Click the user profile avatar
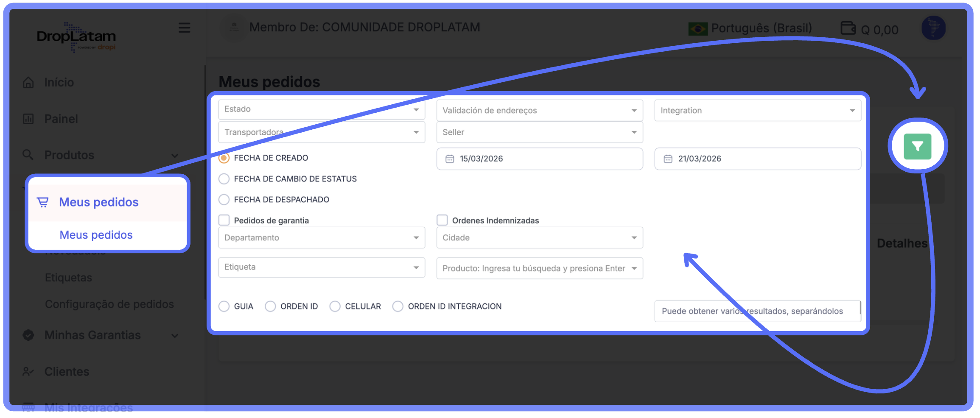Viewport: 980px width, 418px height. (933, 28)
